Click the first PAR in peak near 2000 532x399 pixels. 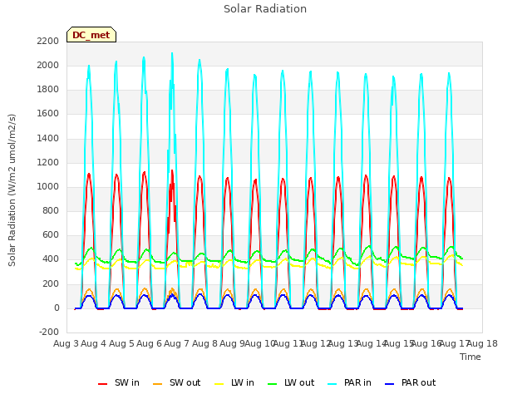click(89, 66)
